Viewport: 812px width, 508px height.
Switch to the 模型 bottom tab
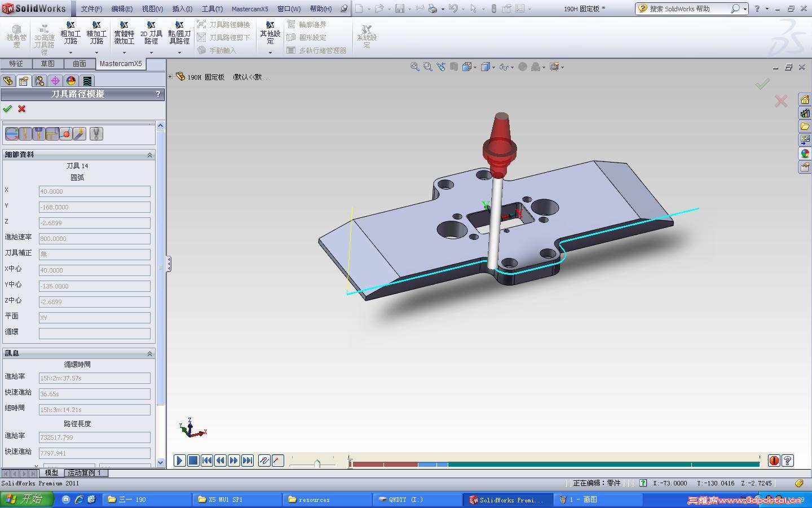click(51, 473)
